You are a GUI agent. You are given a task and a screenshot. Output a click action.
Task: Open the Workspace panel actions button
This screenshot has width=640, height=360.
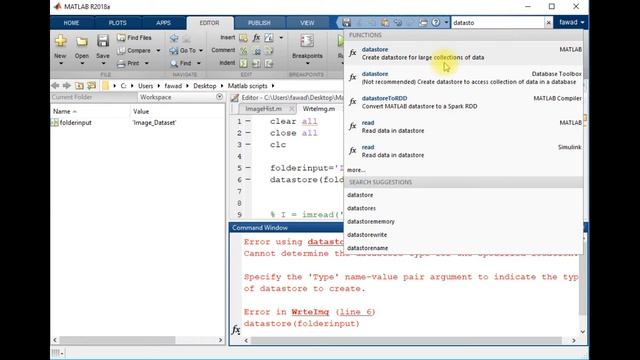click(x=220, y=97)
